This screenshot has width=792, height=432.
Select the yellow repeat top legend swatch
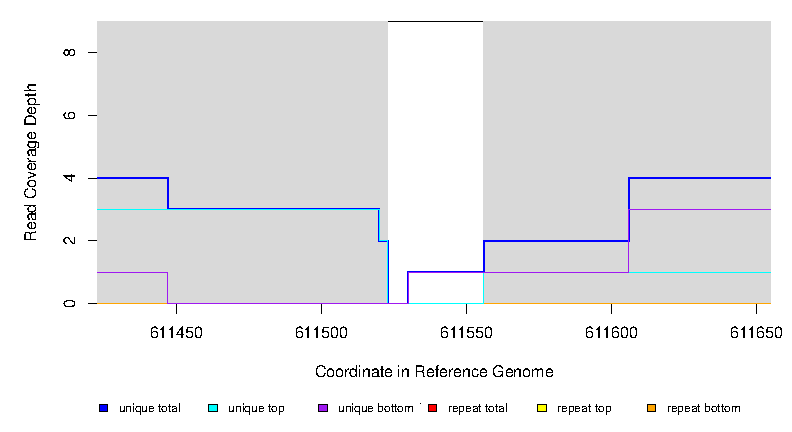(x=542, y=408)
